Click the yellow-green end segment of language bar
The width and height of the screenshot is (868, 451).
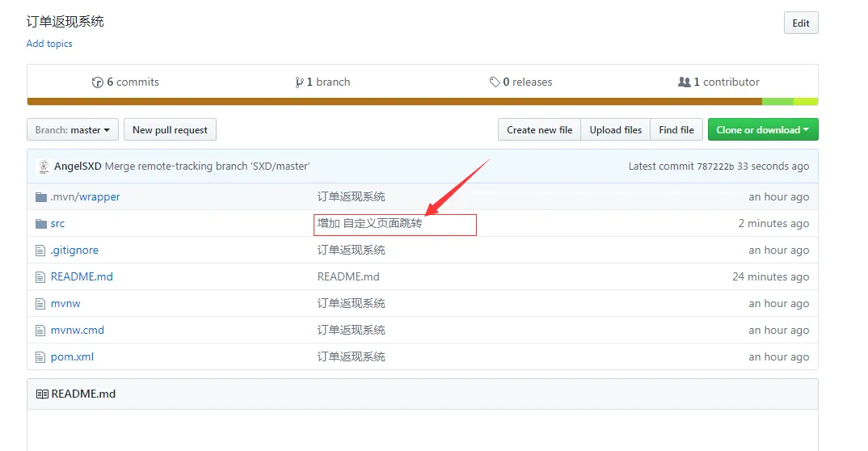coord(806,101)
